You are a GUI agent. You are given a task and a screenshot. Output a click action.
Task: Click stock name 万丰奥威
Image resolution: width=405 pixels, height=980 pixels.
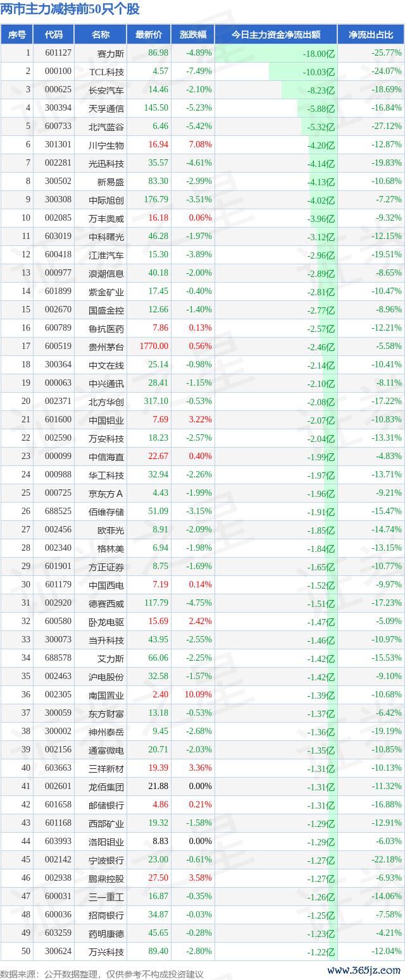[x=106, y=218]
